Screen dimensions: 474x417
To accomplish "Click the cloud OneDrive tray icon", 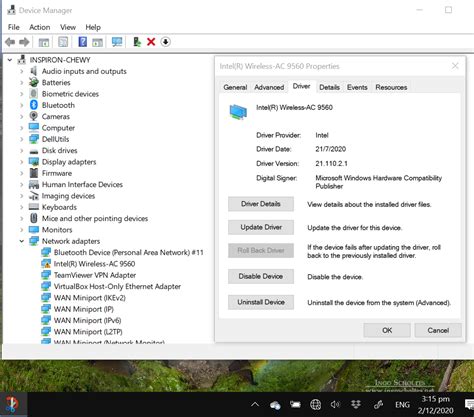I will point(275,405).
